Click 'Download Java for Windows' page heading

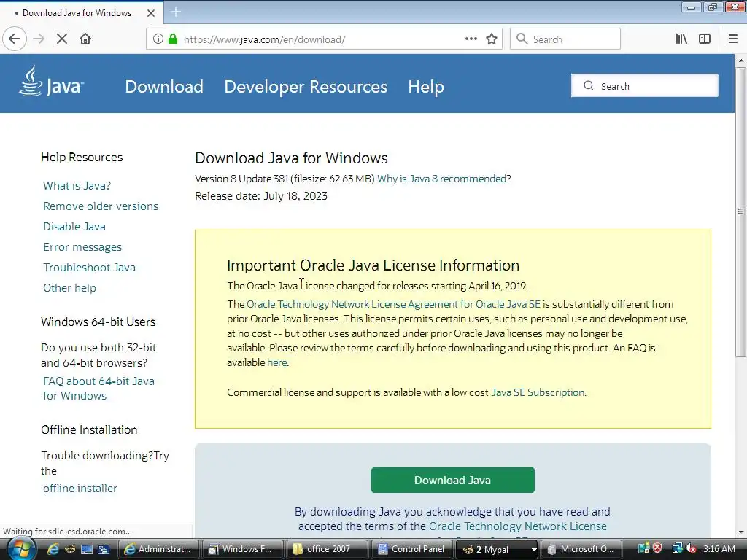pos(291,158)
